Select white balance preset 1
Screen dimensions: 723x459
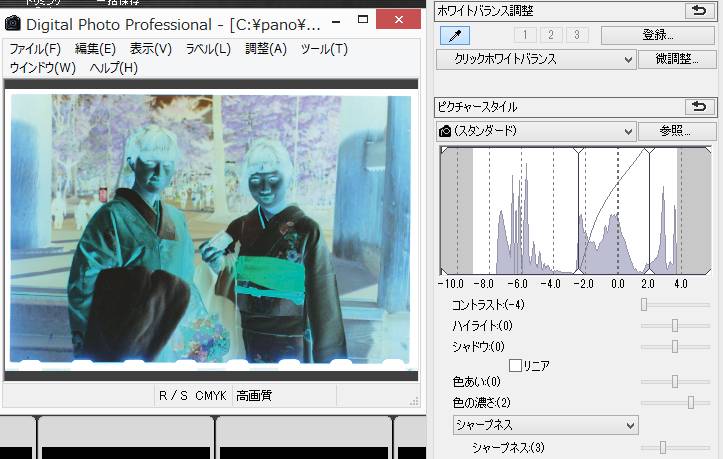525,35
